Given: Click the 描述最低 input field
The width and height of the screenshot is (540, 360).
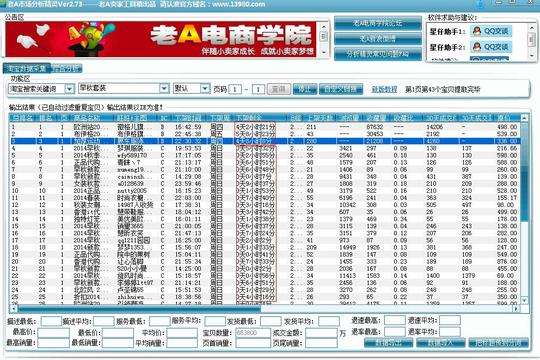Looking at the screenshot, I should (x=51, y=321).
